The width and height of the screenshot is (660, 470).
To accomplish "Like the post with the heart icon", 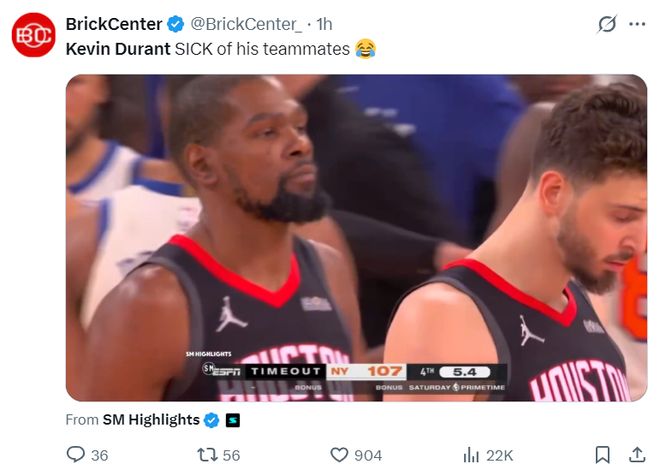I will click(338, 454).
